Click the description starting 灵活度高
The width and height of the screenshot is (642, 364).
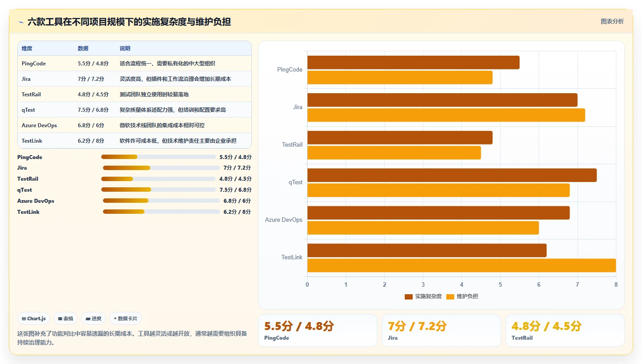coord(175,79)
